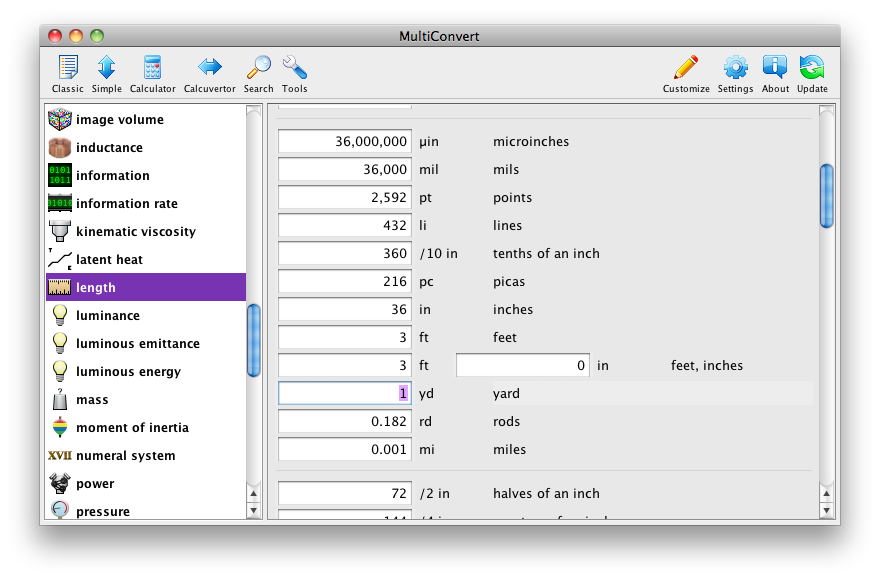
Task: Launch the Calcuvertor mode
Action: click(x=210, y=74)
